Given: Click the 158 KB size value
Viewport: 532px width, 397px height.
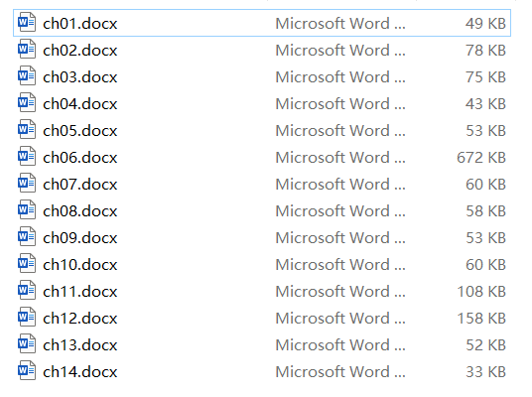Looking at the screenshot, I should coord(481,319).
